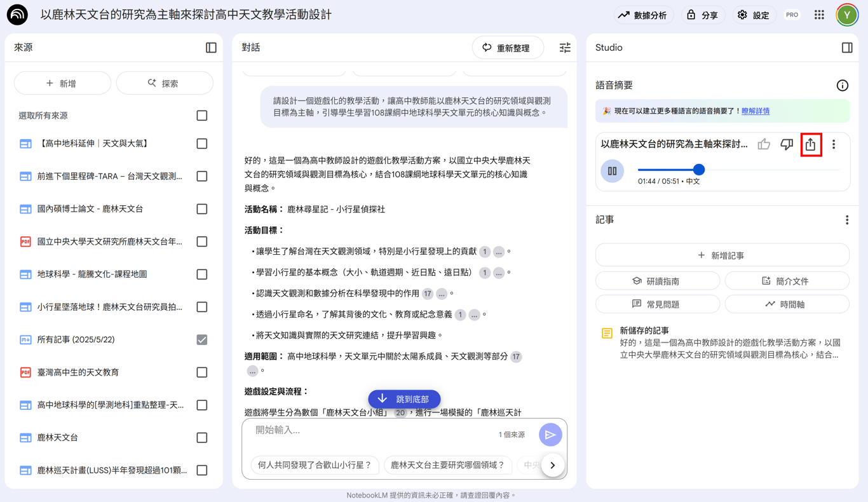Click thumbs down on audio overview
The image size is (868, 502).
[x=787, y=145]
